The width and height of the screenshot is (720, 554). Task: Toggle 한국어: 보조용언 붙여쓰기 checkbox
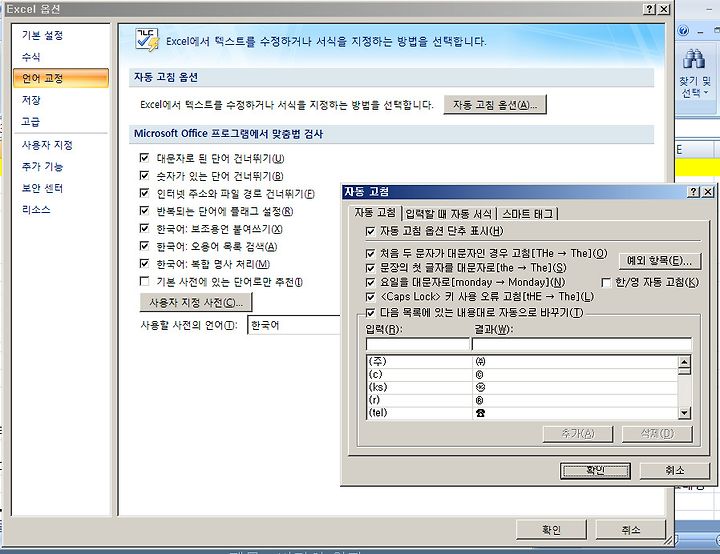click(x=144, y=228)
